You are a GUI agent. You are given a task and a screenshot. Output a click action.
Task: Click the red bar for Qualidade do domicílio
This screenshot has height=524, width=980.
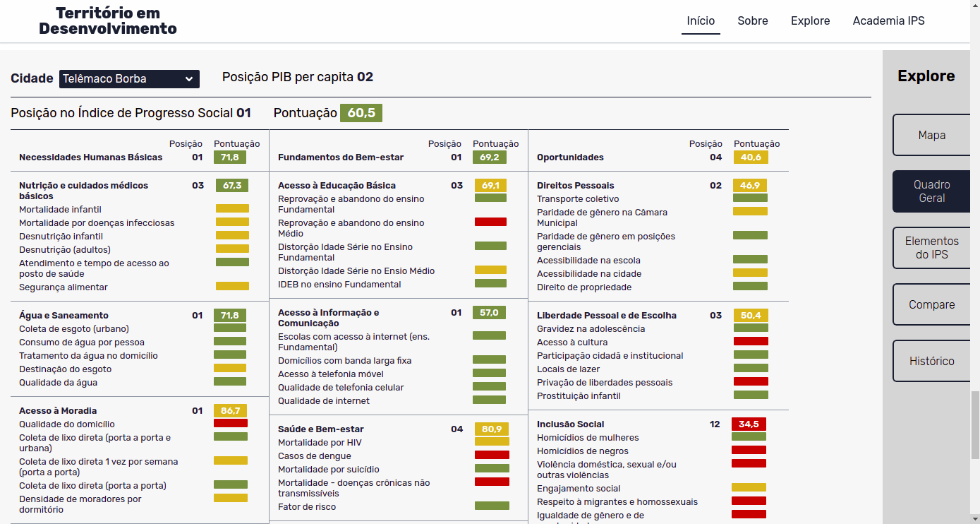pyautogui.click(x=231, y=423)
